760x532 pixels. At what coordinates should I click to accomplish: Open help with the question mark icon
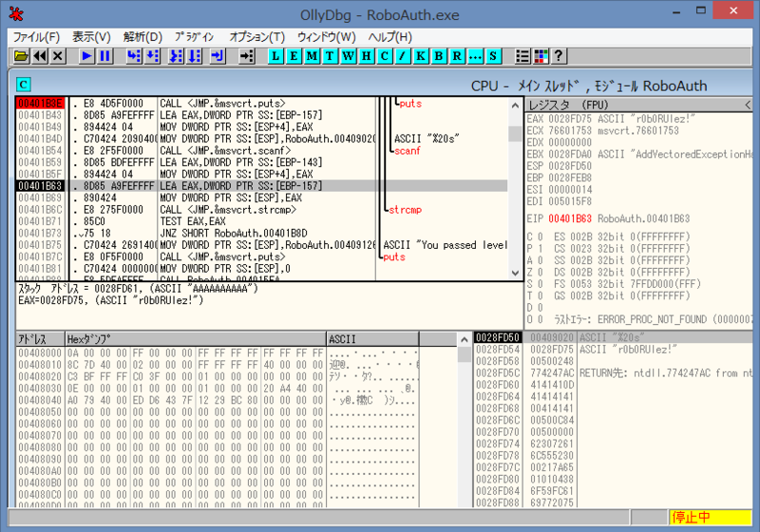click(559, 56)
